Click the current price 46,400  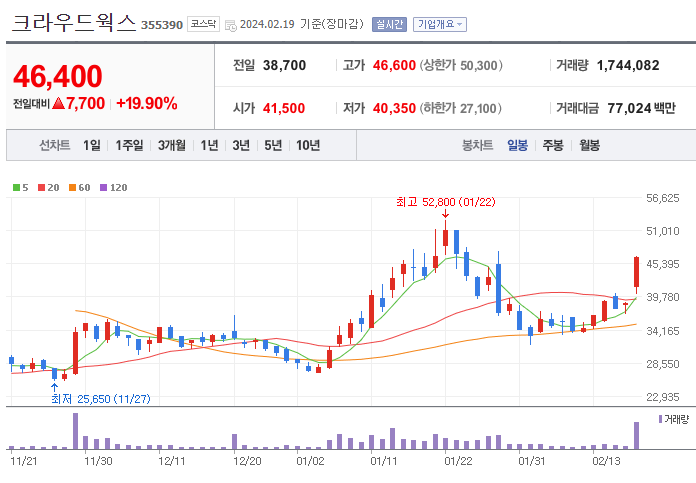(x=58, y=77)
